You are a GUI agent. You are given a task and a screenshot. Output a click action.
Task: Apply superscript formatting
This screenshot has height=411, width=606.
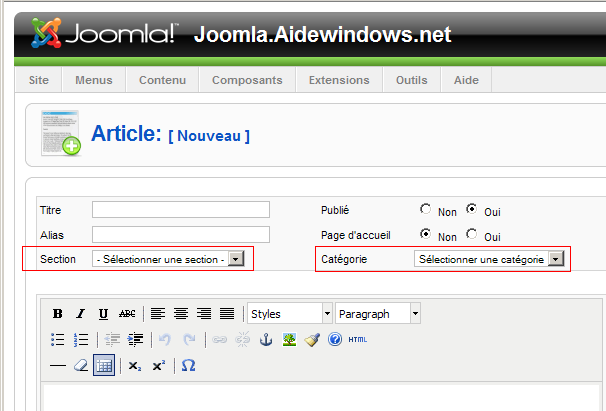[158, 365]
